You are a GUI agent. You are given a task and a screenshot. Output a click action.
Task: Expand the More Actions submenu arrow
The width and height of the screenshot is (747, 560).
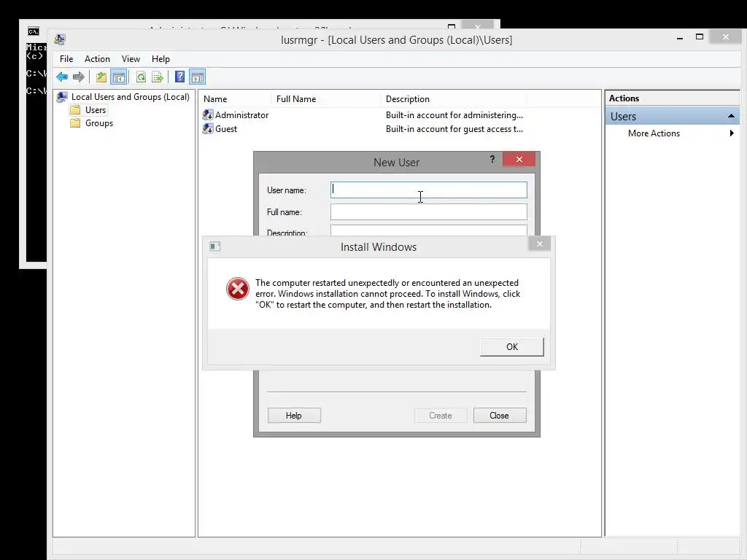point(732,133)
